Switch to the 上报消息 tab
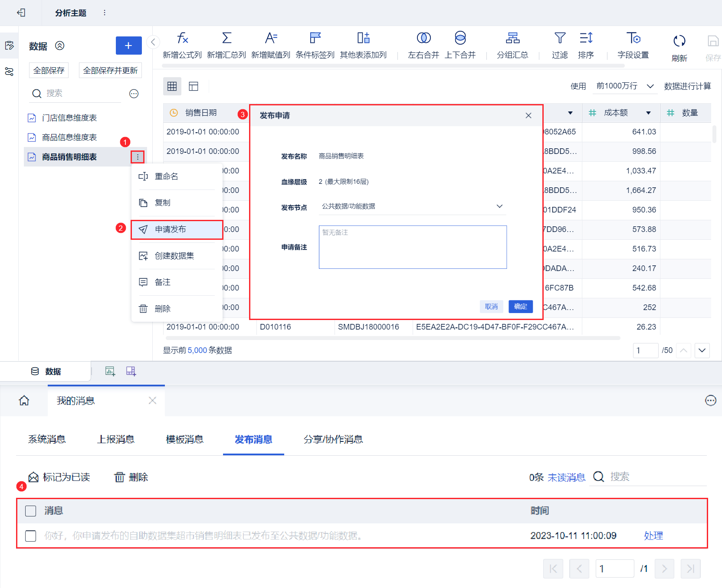This screenshot has height=588, width=722. tap(116, 439)
